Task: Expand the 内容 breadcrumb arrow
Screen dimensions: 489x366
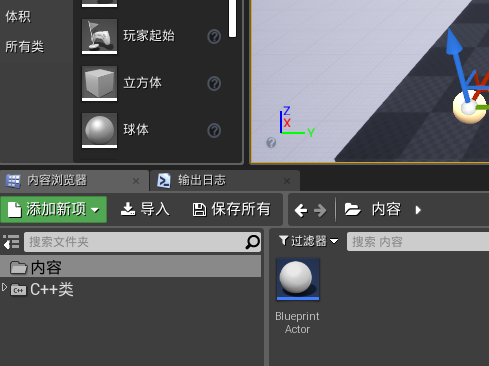Action: click(418, 210)
